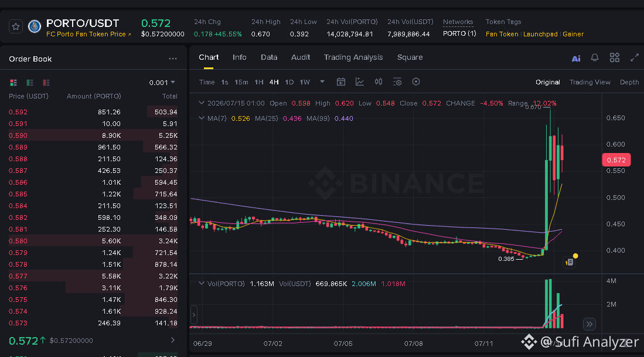The image size is (644, 357).
Task: Collapse the OHLC info row
Action: click(x=201, y=103)
